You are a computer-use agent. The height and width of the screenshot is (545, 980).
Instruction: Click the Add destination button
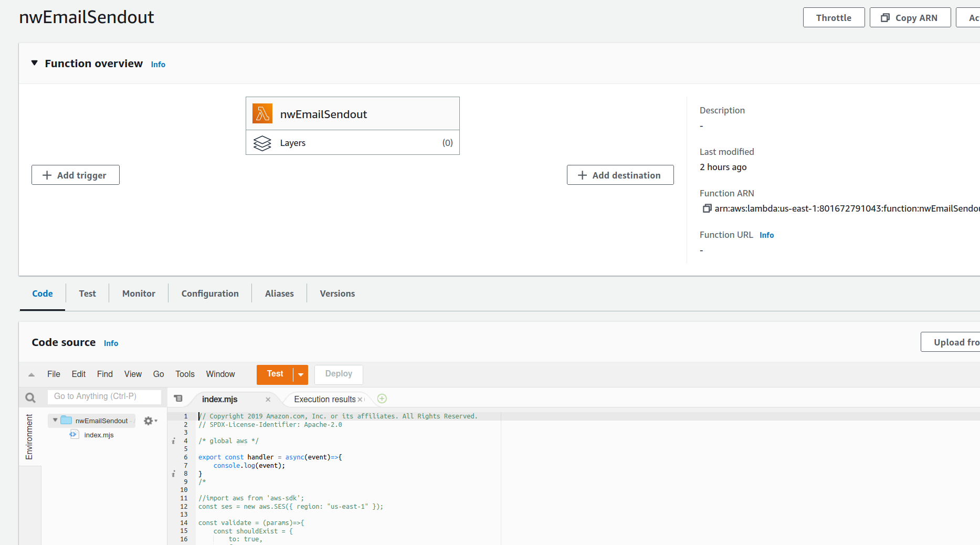620,175
